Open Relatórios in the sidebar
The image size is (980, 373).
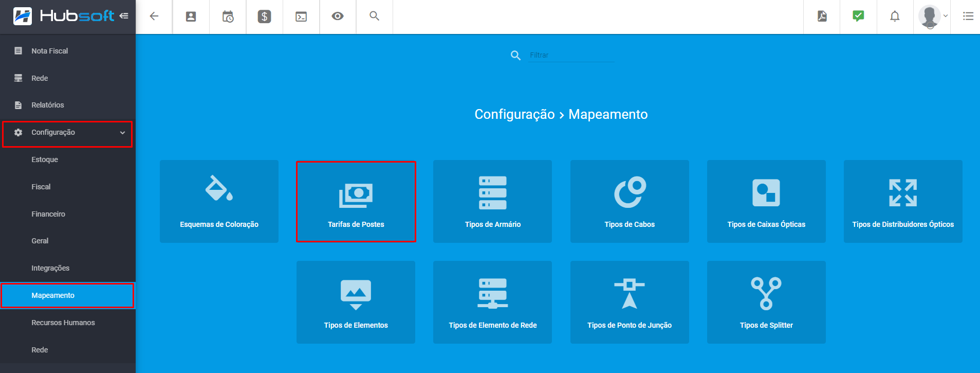tap(68, 105)
